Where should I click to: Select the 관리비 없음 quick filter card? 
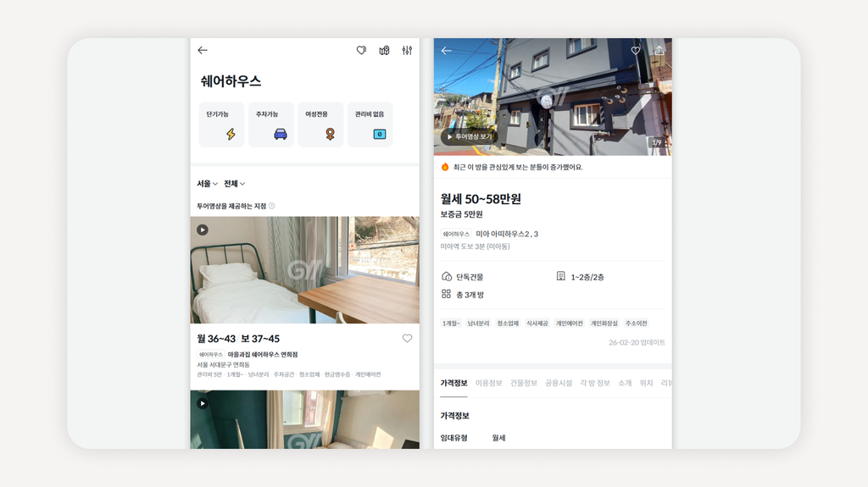pyautogui.click(x=370, y=125)
